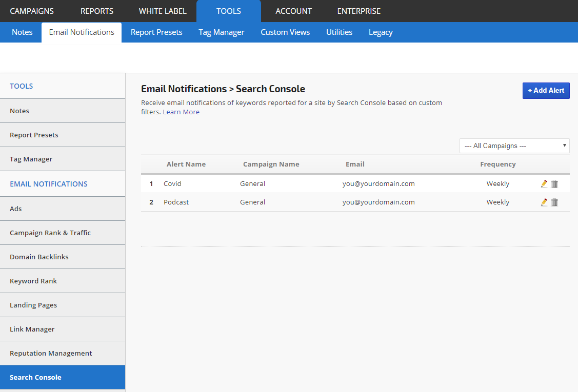Select the Report Presets tab
Viewport: 578px width, 392px height.
156,32
